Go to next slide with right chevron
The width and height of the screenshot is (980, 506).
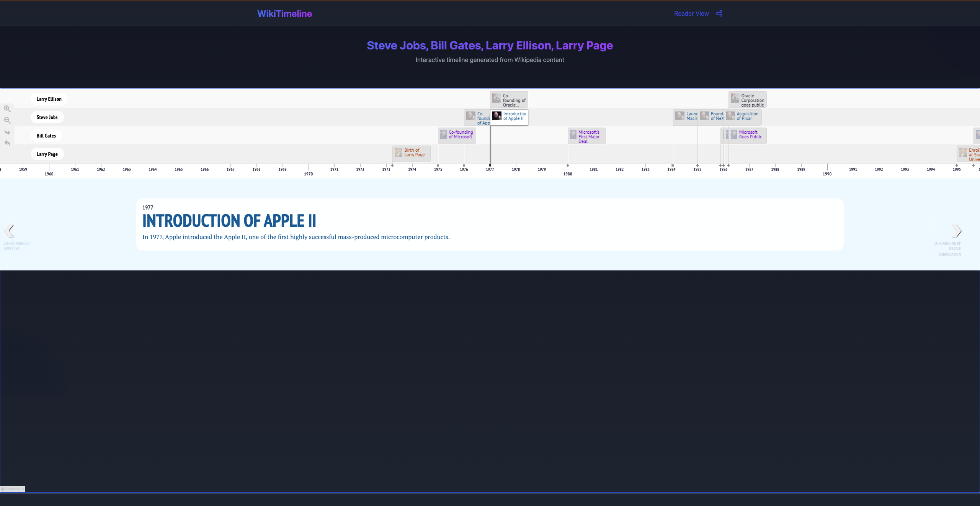point(956,231)
